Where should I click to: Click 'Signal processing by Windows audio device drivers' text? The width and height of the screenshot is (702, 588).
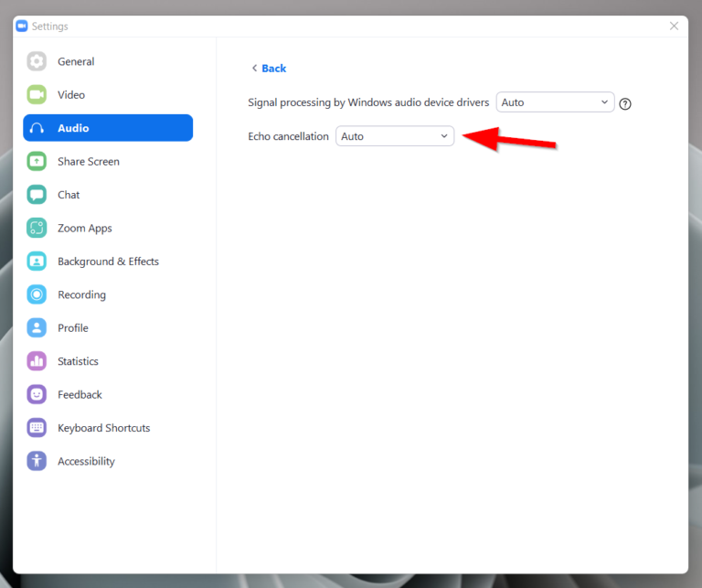[x=368, y=102]
